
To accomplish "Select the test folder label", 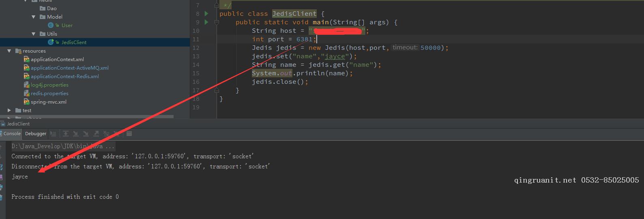I will pos(27,110).
